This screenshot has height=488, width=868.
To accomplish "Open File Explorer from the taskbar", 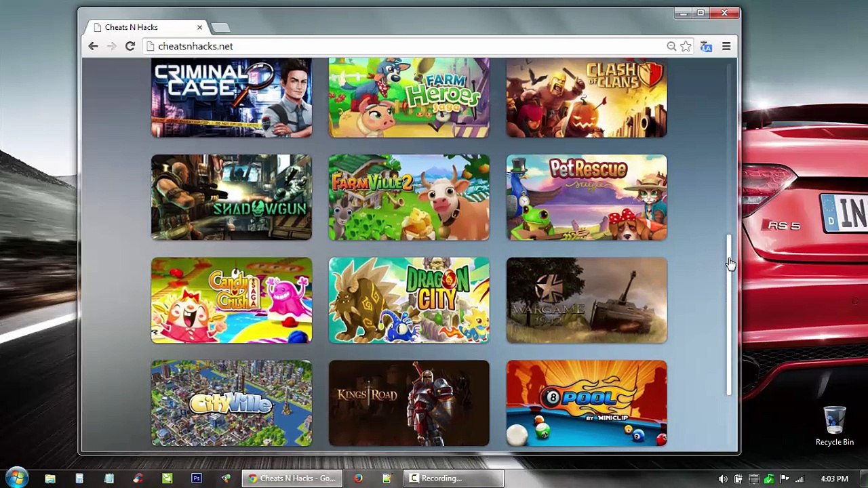I will (x=50, y=479).
